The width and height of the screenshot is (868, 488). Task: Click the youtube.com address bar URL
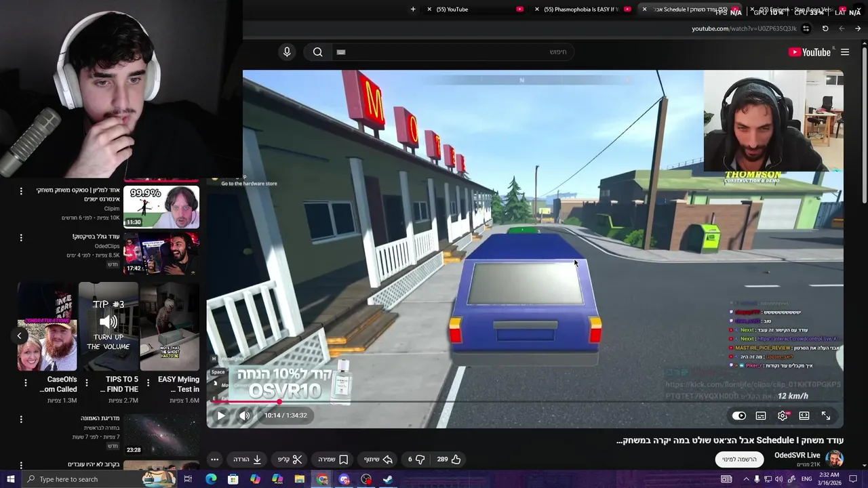point(744,28)
